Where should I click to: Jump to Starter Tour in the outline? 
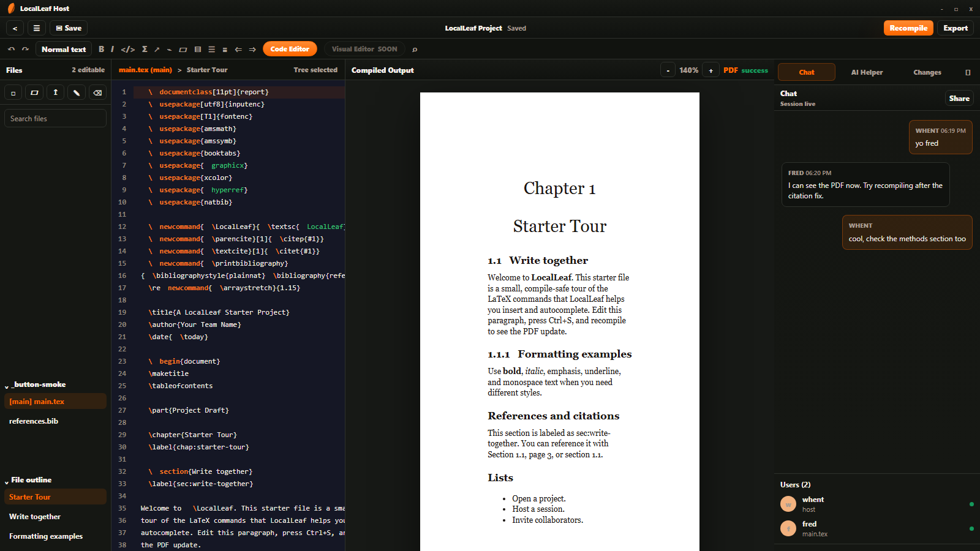[55, 497]
